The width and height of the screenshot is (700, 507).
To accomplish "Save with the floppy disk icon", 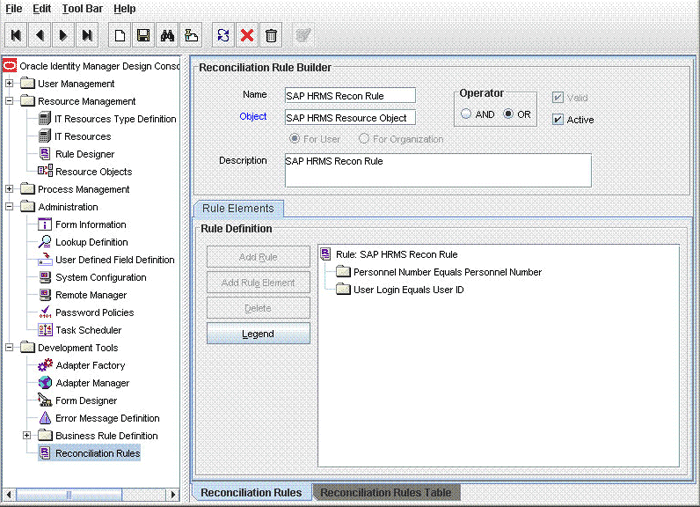I will coord(143,35).
